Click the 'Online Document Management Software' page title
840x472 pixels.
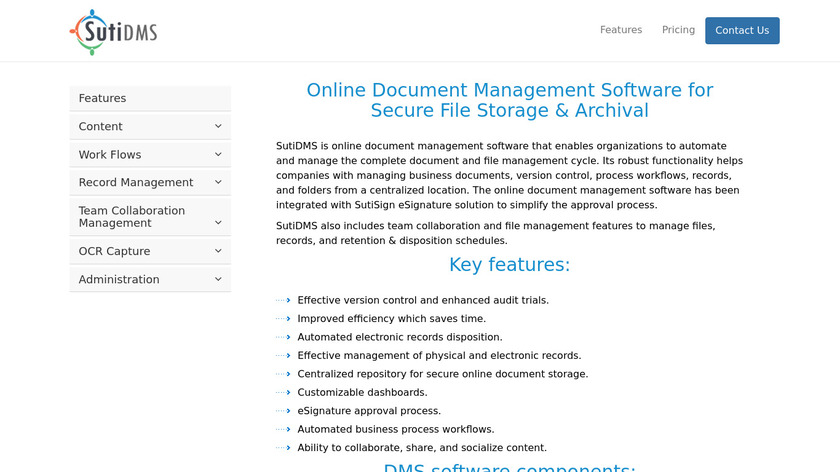[509, 100]
